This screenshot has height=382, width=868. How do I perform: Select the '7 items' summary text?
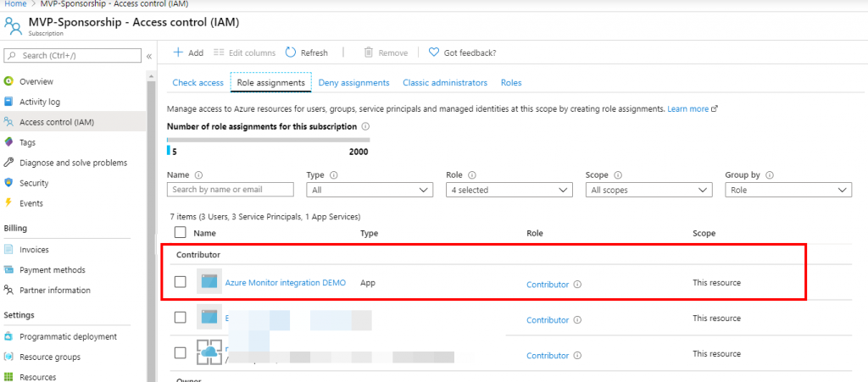click(x=265, y=217)
